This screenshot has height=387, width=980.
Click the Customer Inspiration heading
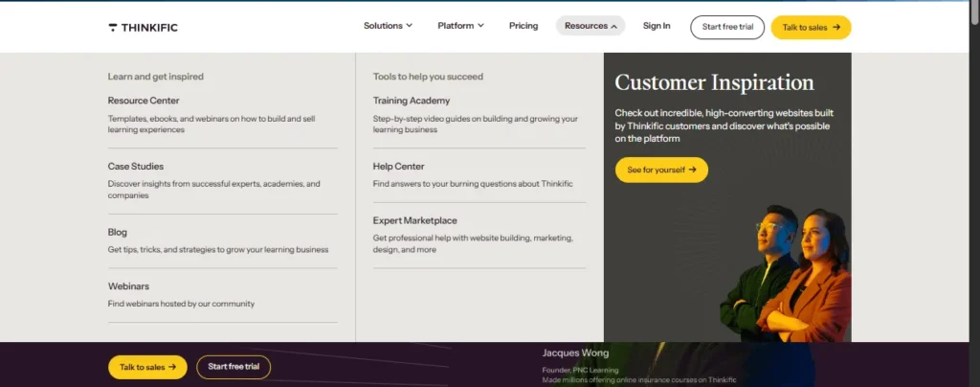click(x=714, y=82)
